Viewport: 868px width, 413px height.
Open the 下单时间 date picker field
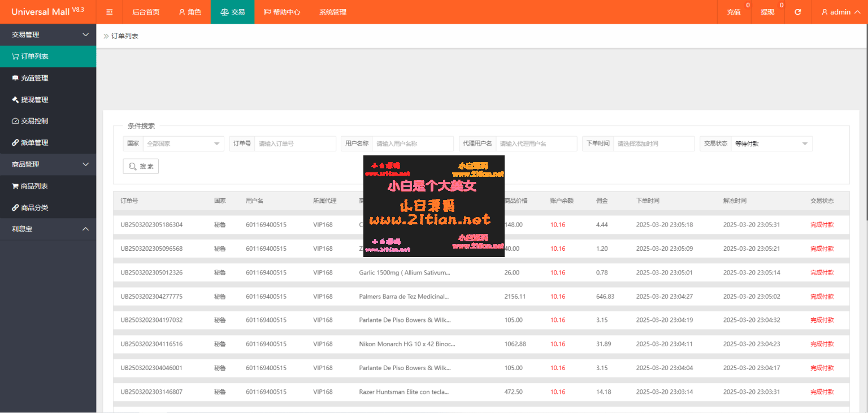(x=654, y=144)
